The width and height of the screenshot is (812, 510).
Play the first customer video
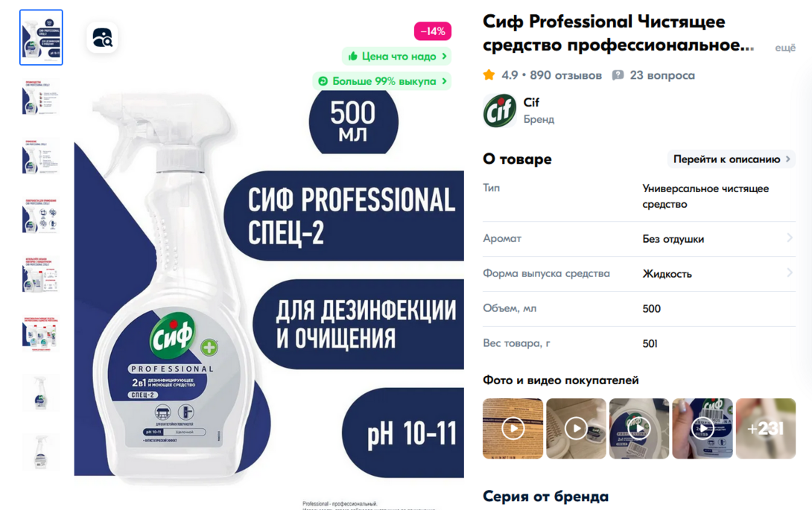pos(513,428)
